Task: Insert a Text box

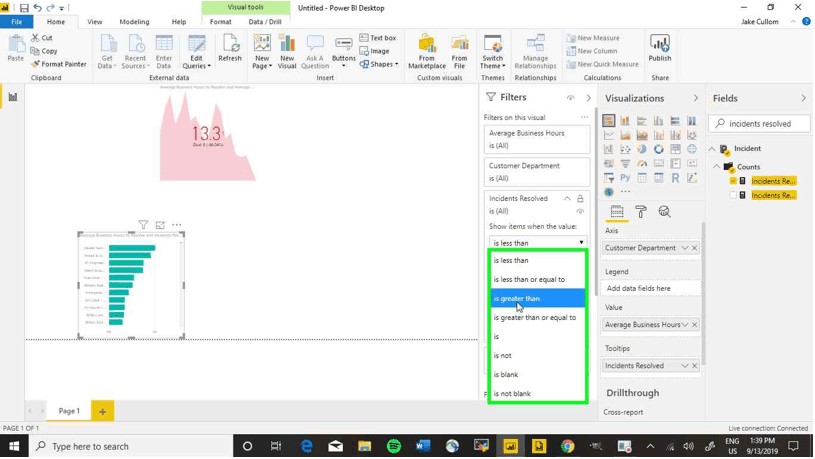Action: click(x=378, y=38)
